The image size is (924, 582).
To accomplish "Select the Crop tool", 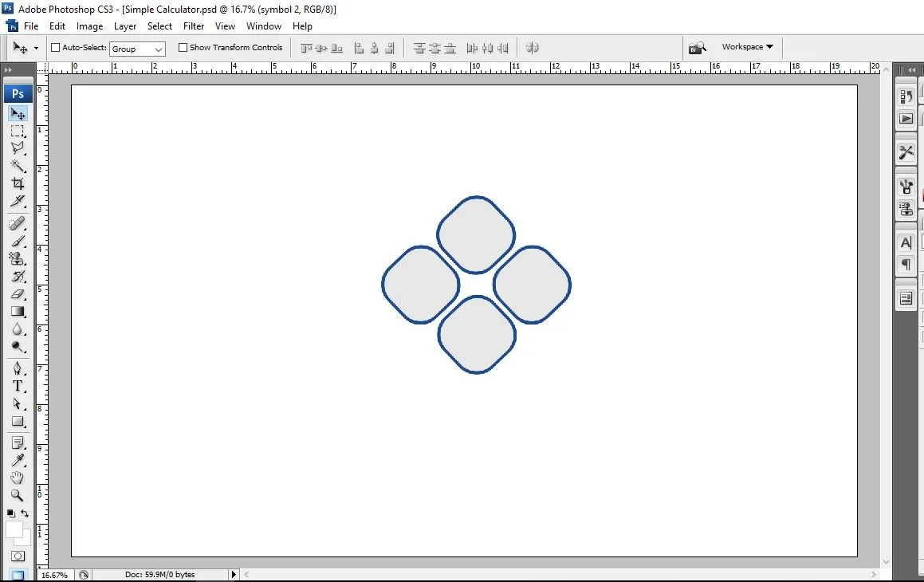I will [18, 183].
